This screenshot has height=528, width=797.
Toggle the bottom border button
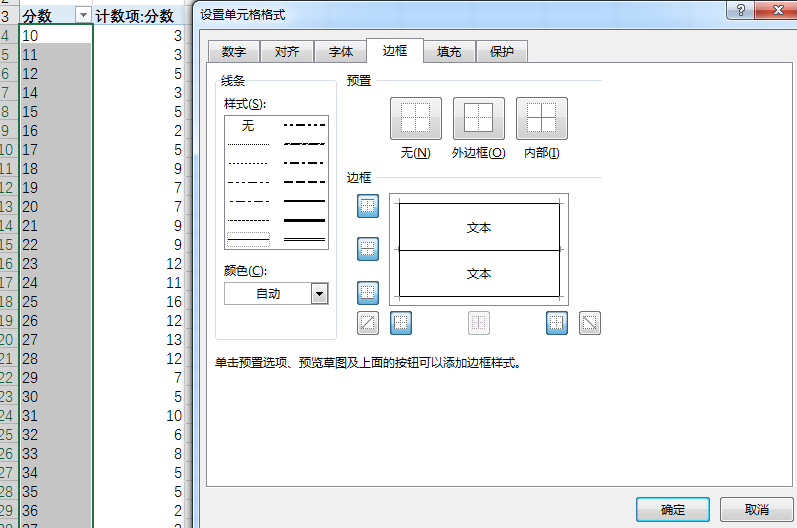click(x=367, y=292)
